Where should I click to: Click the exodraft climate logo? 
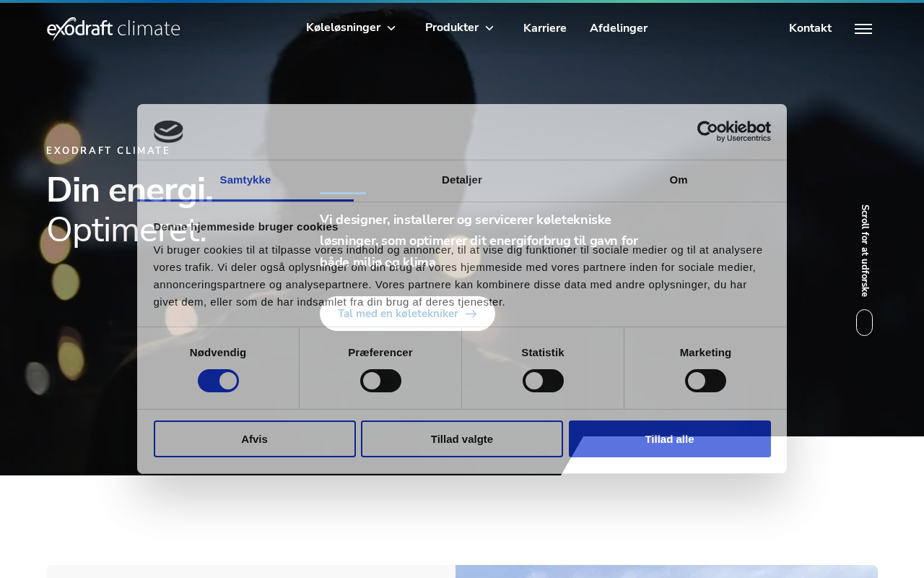pyautogui.click(x=113, y=28)
